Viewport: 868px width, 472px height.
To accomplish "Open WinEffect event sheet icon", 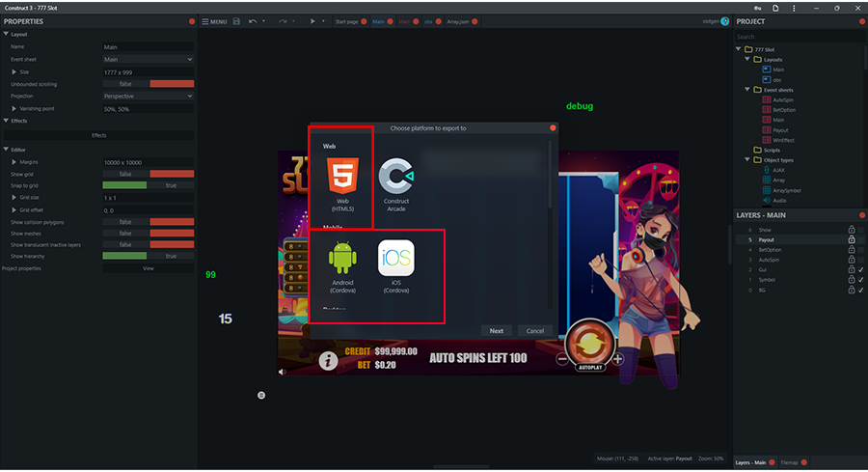I will [766, 140].
